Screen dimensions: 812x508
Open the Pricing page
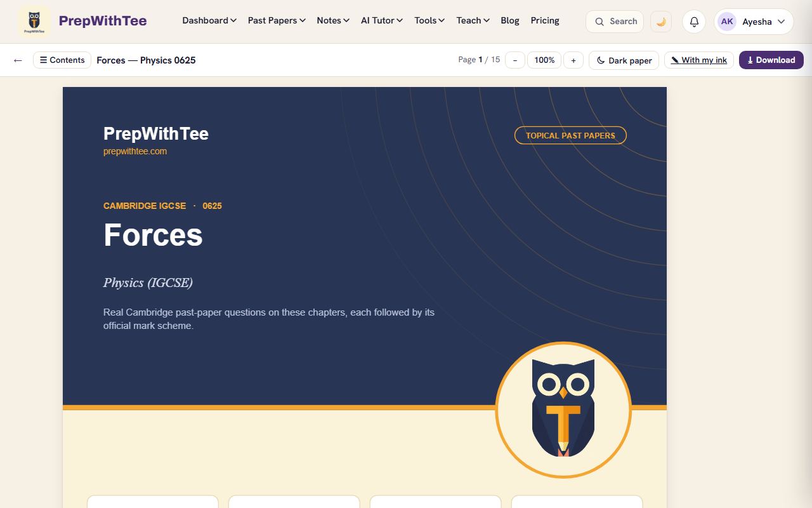click(545, 20)
